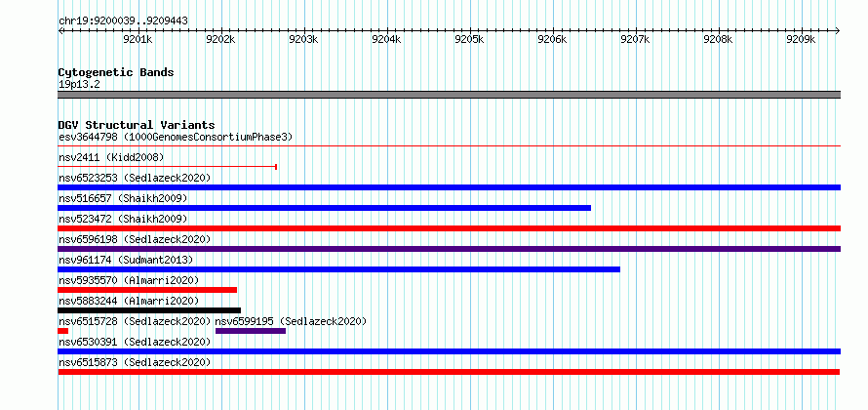
Task: Click the blue nsv6523253 variant bar
Action: (x=449, y=187)
